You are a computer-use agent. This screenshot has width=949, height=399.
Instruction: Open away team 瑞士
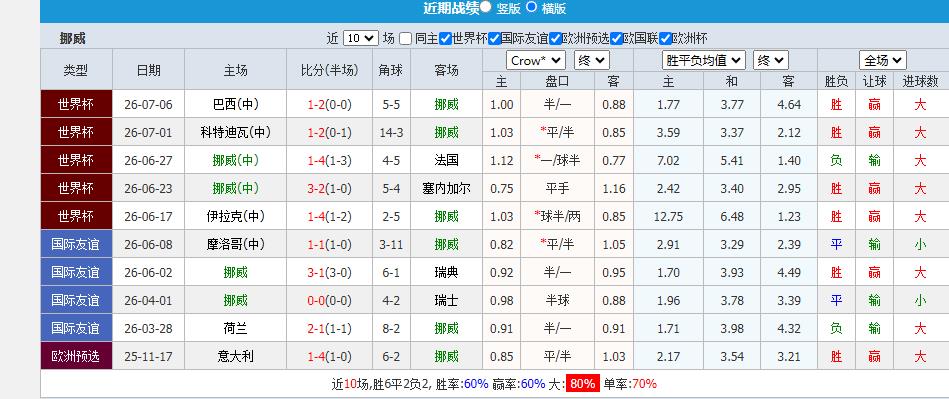447,300
